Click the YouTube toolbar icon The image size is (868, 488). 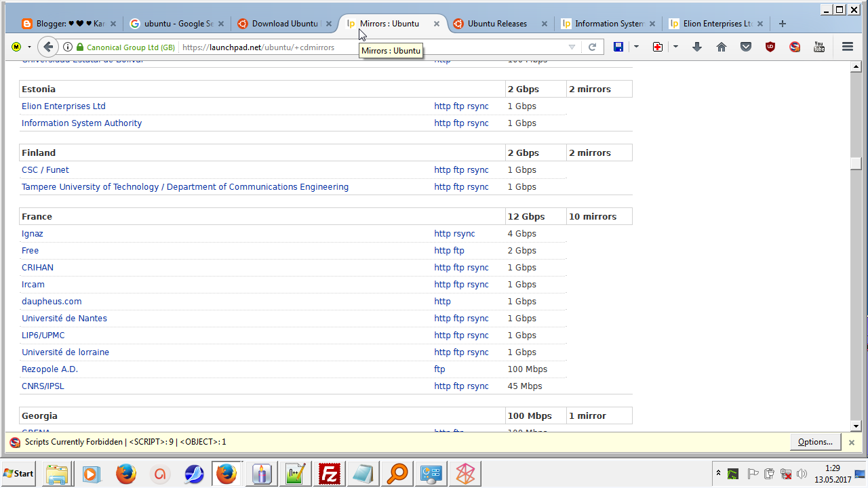pos(819,47)
